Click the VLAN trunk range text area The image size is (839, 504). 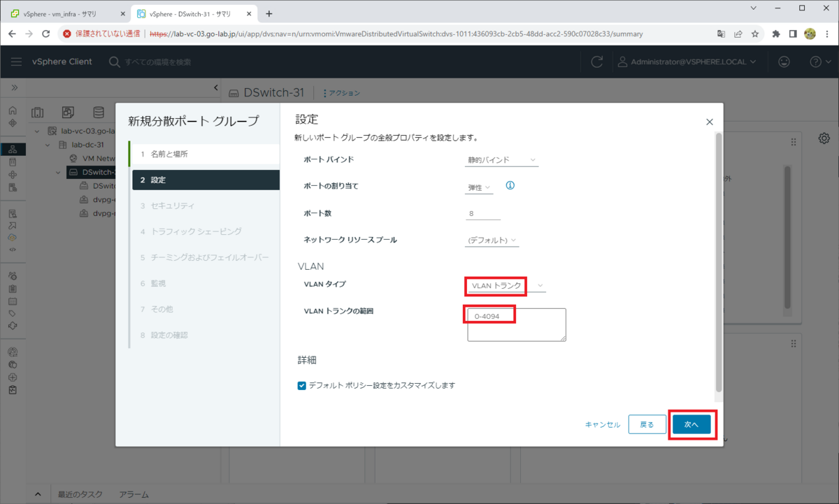pos(517,324)
